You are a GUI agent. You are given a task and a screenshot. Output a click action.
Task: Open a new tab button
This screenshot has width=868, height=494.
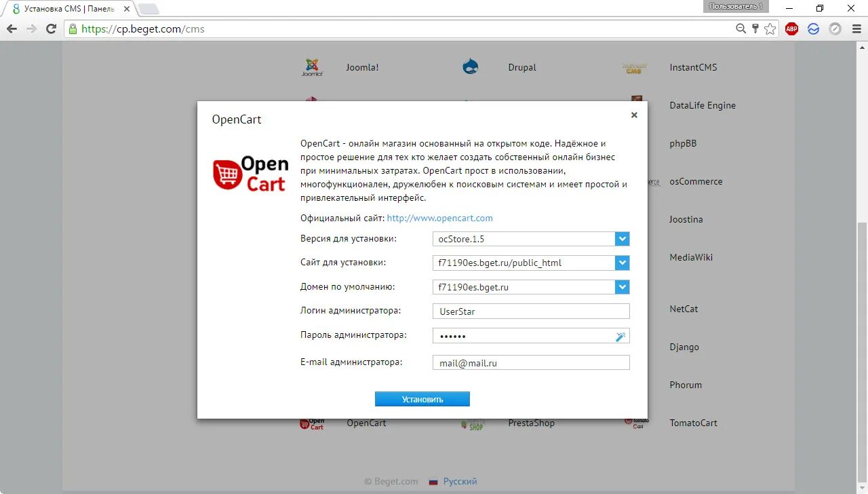tap(149, 9)
